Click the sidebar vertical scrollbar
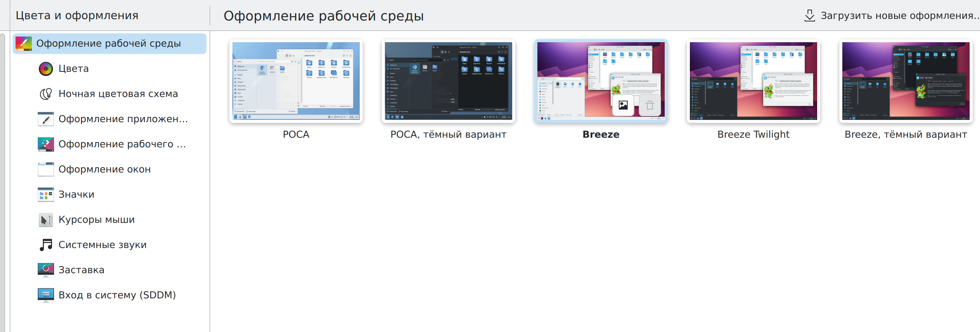This screenshot has width=980, height=332. click(3, 182)
